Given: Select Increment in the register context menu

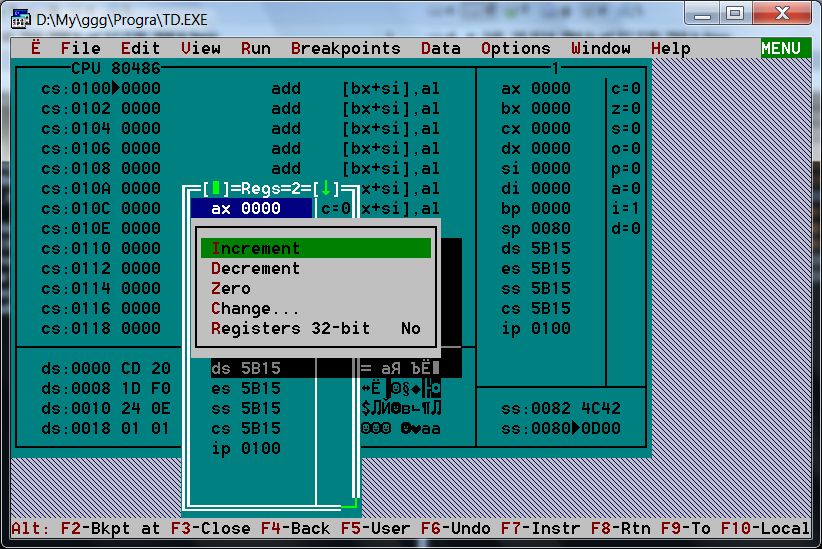Looking at the screenshot, I should click(316, 248).
